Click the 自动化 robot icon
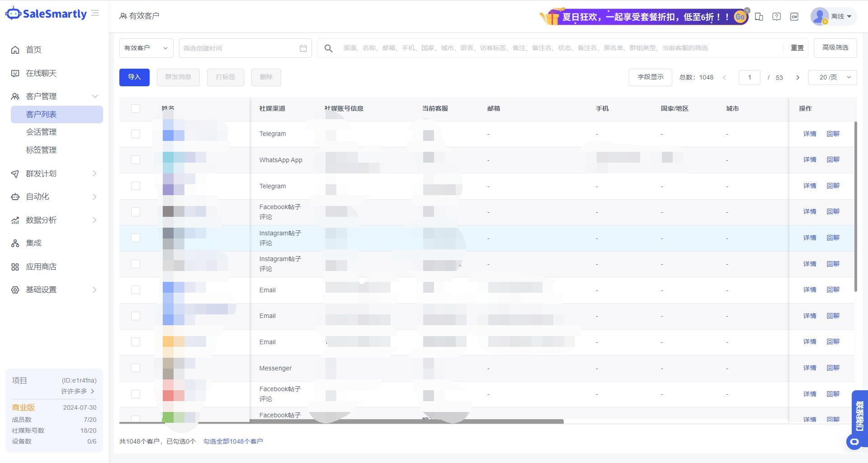 (15, 197)
